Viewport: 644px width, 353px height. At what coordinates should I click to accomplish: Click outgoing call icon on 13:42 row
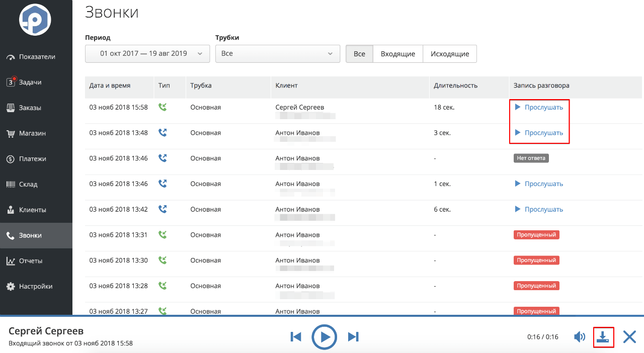pyautogui.click(x=163, y=209)
